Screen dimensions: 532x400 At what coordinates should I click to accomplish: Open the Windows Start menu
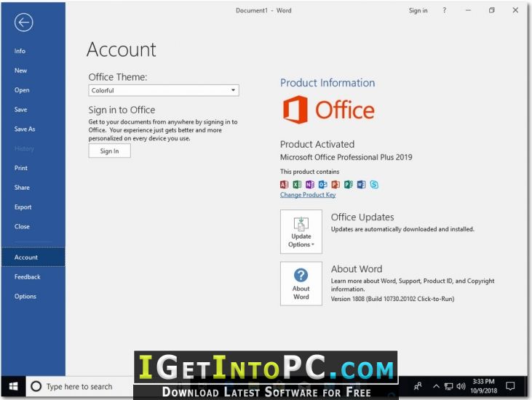[13, 386]
